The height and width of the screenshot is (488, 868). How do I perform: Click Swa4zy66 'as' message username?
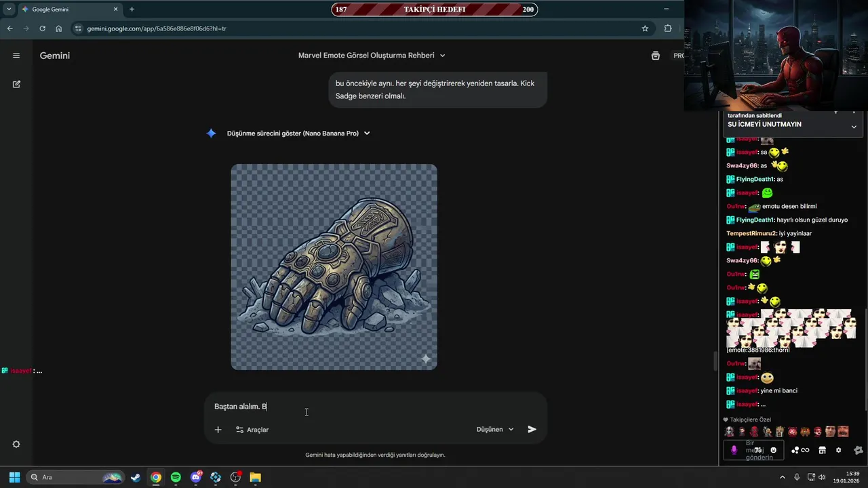coord(742,165)
